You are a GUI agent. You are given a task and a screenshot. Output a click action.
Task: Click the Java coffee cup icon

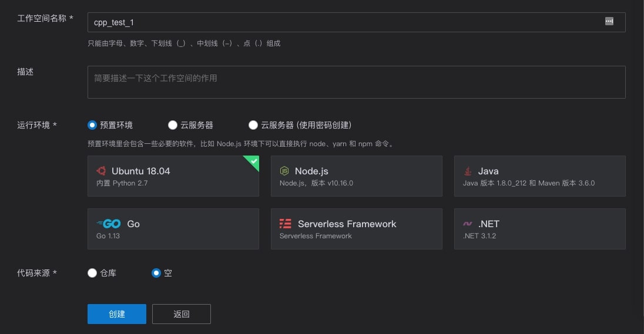[468, 171]
